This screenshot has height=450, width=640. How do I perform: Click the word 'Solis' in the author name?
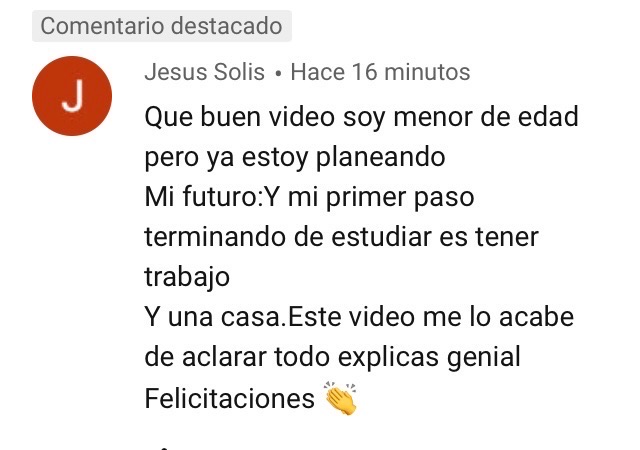[x=240, y=72]
